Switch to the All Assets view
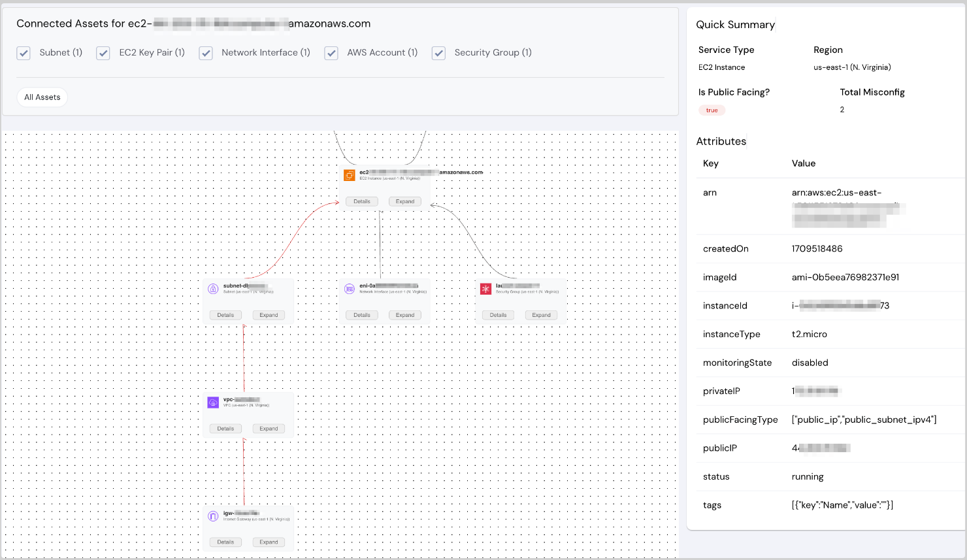This screenshot has height=560, width=967. (x=42, y=97)
